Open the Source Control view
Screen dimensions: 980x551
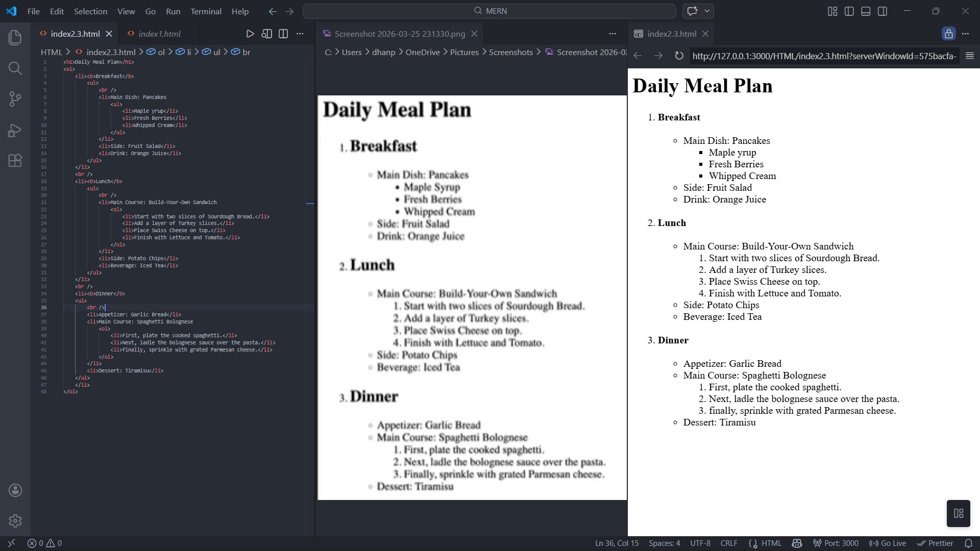coord(15,99)
